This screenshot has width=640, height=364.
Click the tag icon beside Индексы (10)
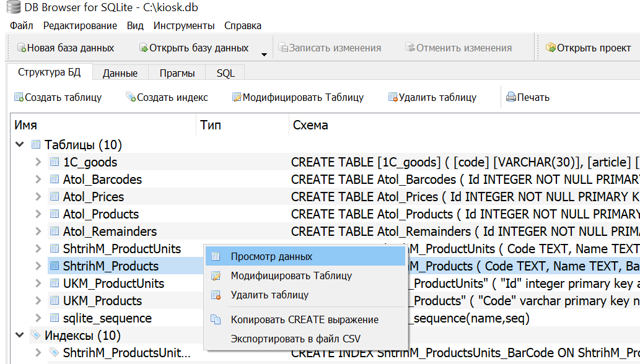(x=36, y=335)
